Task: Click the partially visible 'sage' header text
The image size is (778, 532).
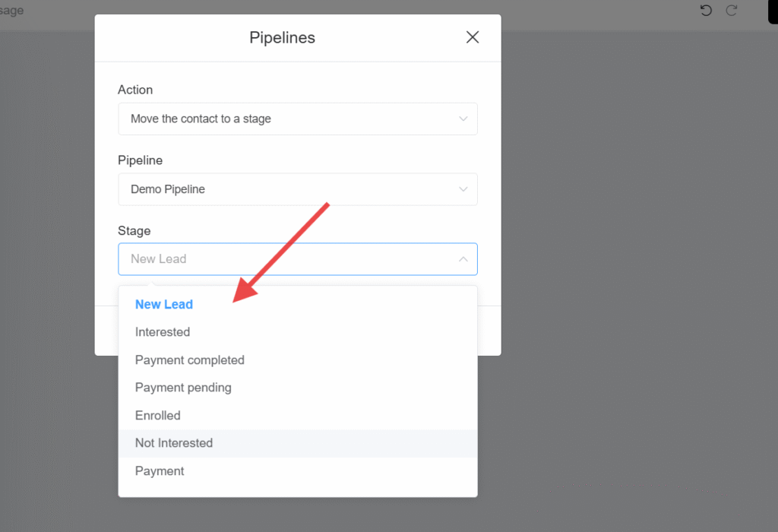Action: point(11,11)
